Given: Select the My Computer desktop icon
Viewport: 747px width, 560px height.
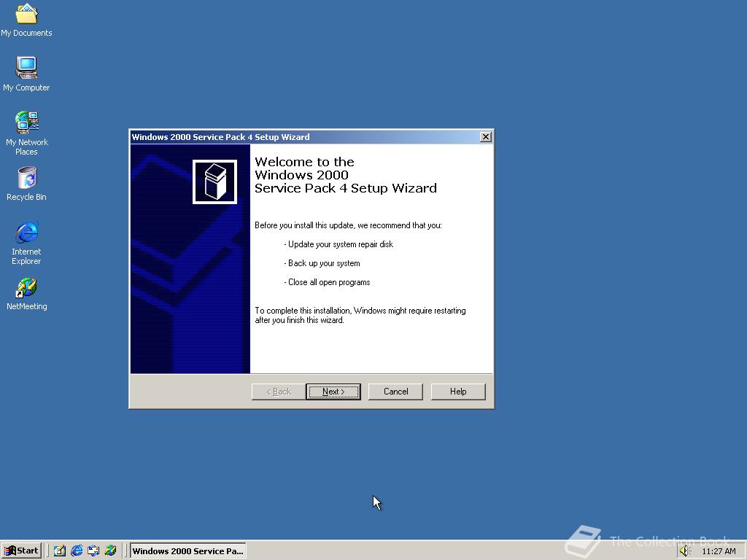Looking at the screenshot, I should (26, 74).
